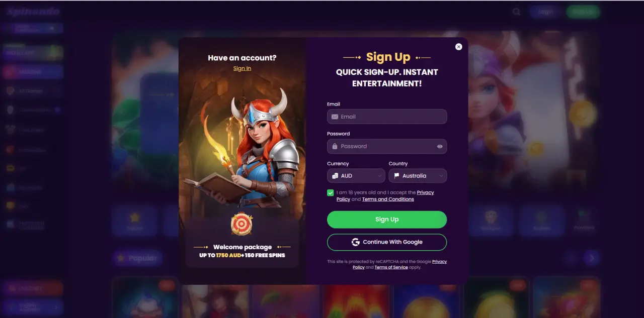Open the Currency dropdown showing AUD
The height and width of the screenshot is (318, 644).
[356, 176]
